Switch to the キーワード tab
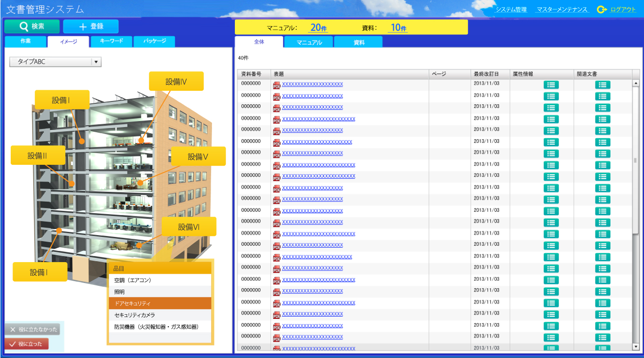 [112, 41]
